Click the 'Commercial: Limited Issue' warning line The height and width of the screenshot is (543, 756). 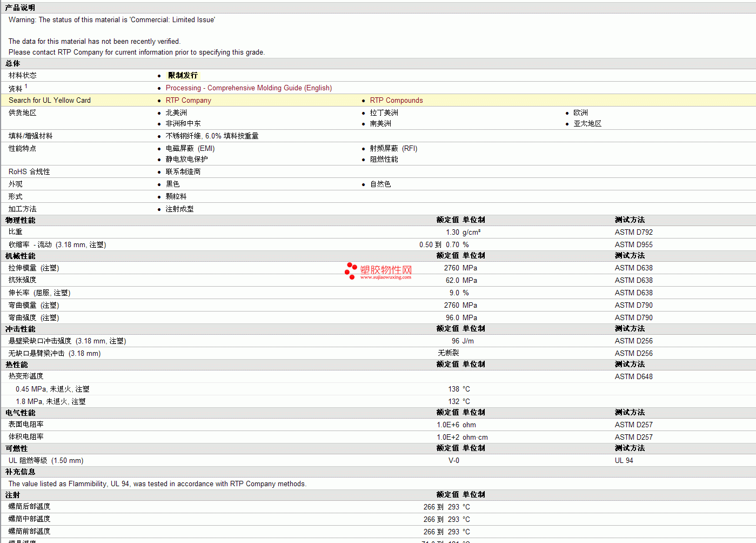pyautogui.click(x=112, y=20)
